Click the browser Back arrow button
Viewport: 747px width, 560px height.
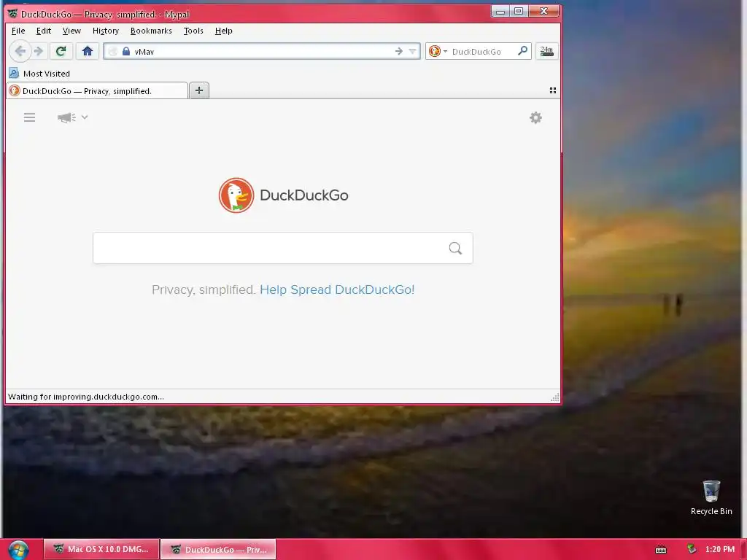[x=20, y=51]
